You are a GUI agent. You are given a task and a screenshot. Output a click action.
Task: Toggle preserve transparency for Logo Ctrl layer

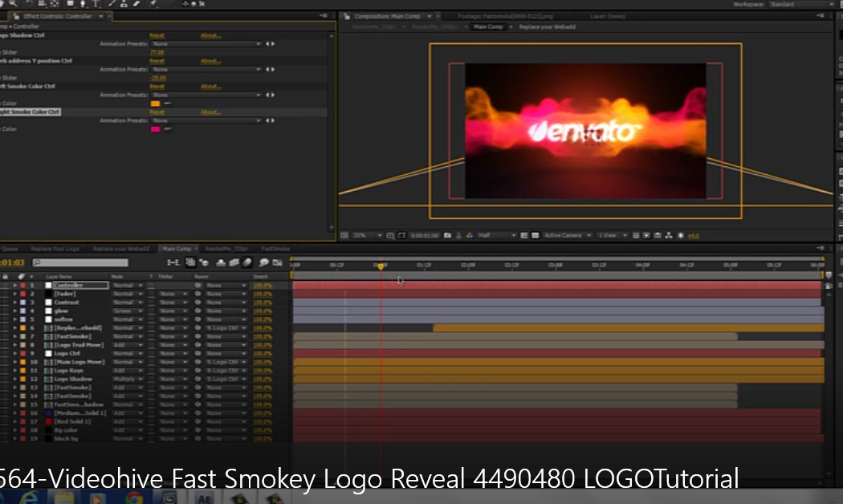[151, 354]
